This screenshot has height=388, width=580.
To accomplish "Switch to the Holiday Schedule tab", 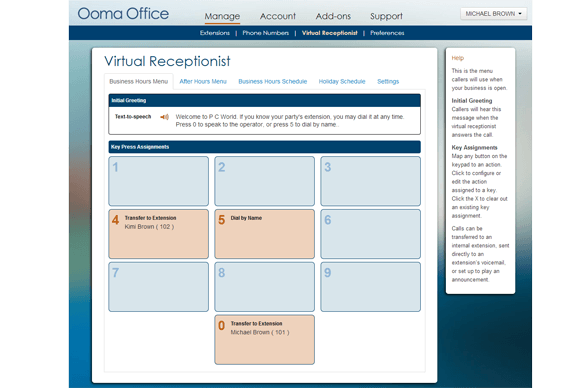I will click(342, 81).
